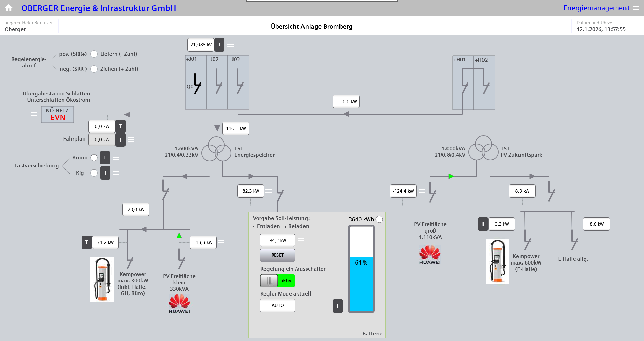Toggle the Brunn Lastverschiebung radio button
This screenshot has height=341, width=644.
click(94, 158)
